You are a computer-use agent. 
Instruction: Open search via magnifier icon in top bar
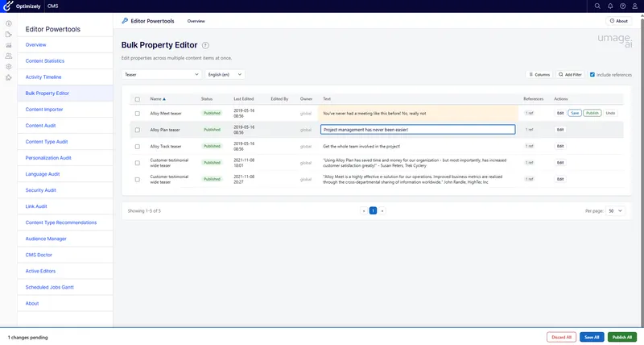coord(597,6)
